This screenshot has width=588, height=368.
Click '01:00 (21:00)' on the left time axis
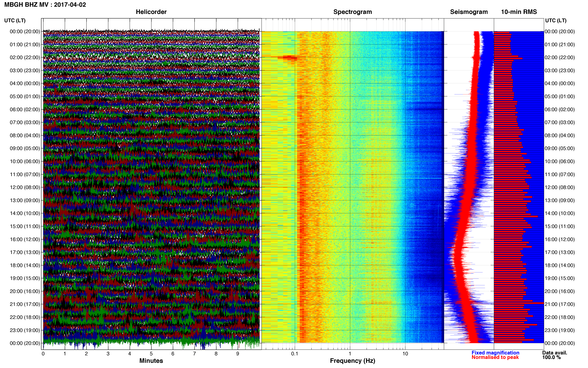[25, 45]
